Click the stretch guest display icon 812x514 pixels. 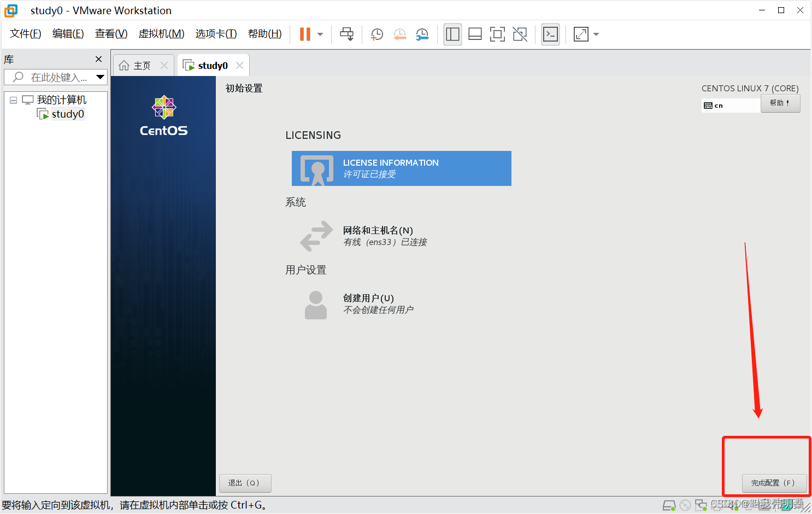pos(581,34)
